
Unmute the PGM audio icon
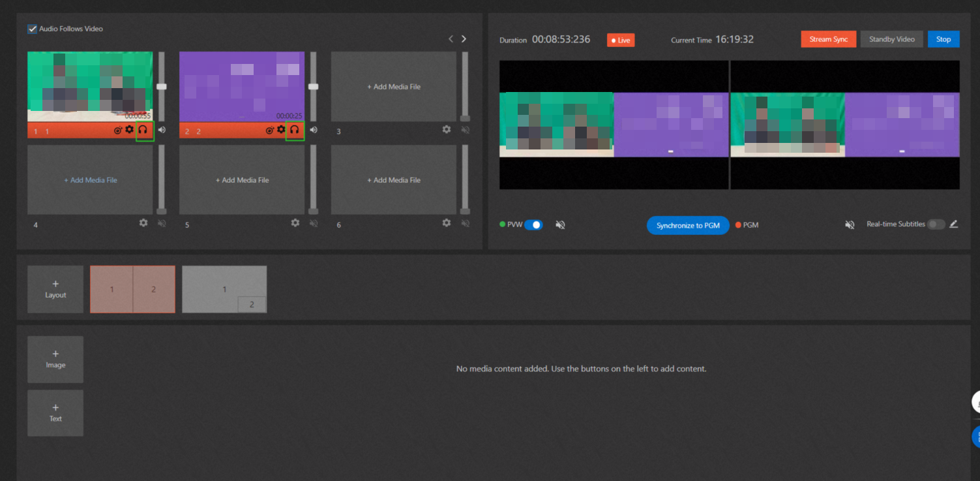click(850, 225)
